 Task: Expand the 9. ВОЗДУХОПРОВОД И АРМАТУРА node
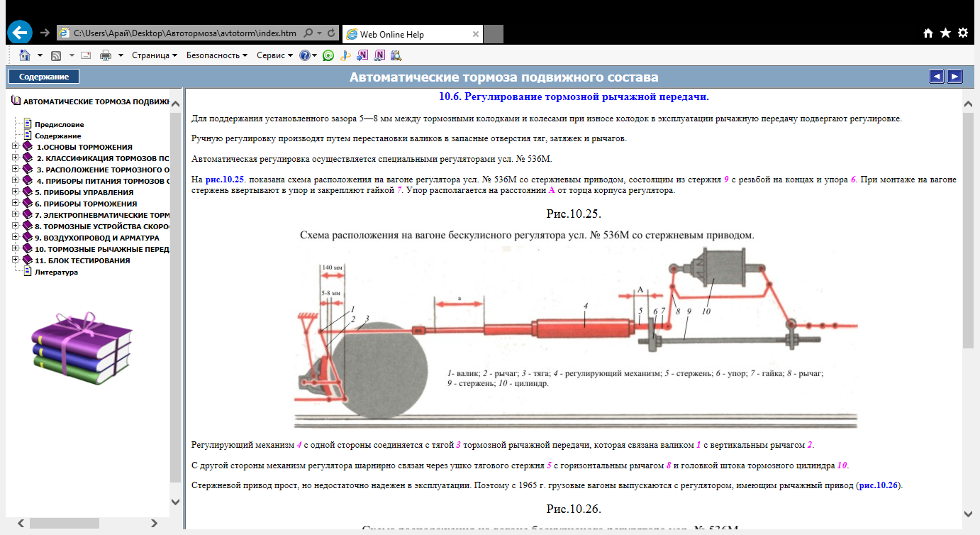[x=16, y=238]
